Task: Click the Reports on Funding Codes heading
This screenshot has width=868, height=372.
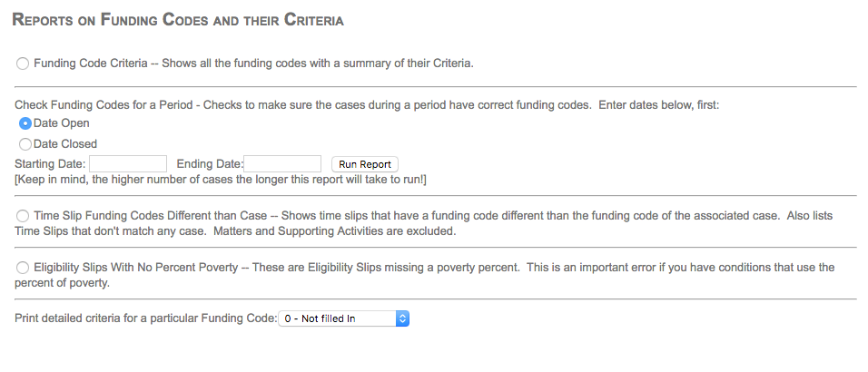Action: pyautogui.click(x=180, y=20)
